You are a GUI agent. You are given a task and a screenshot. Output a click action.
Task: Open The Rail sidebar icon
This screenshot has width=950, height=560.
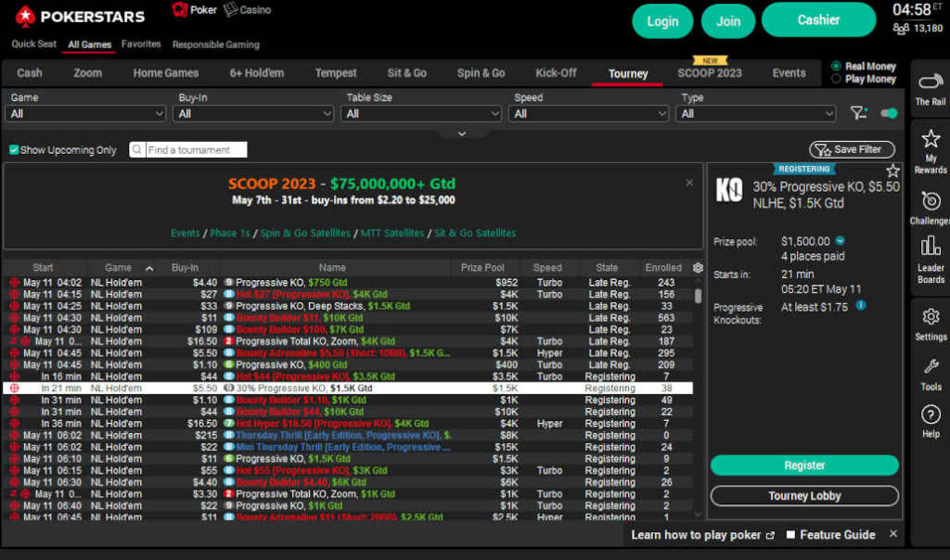(x=930, y=88)
